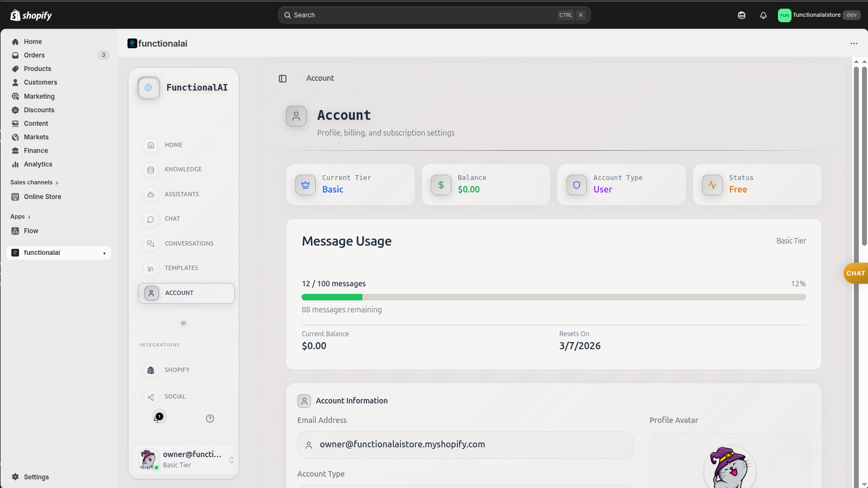
Task: Open the owner@functi... account menu chevron
Action: coord(231,459)
